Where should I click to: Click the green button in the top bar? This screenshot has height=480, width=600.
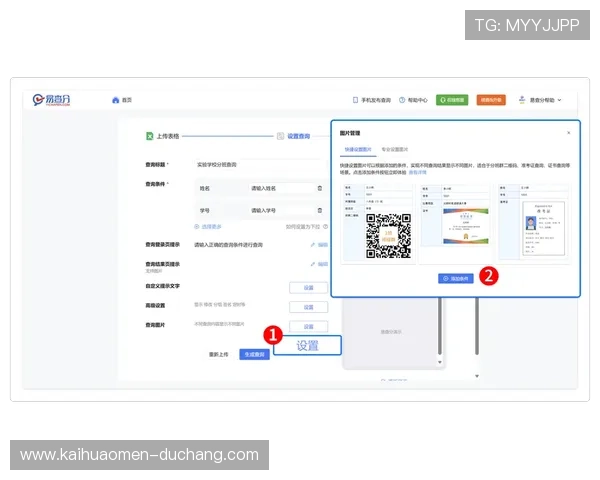(x=452, y=100)
